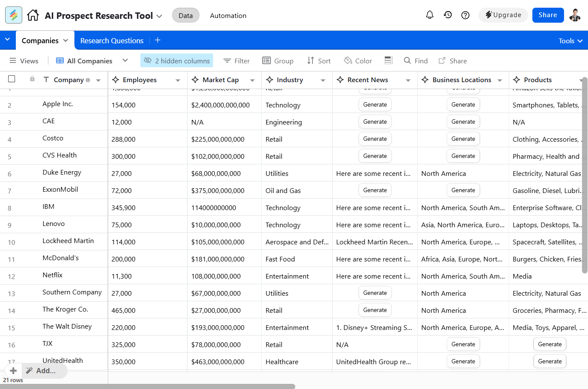Open the history clock icon
The height and width of the screenshot is (389, 588).
(448, 15)
